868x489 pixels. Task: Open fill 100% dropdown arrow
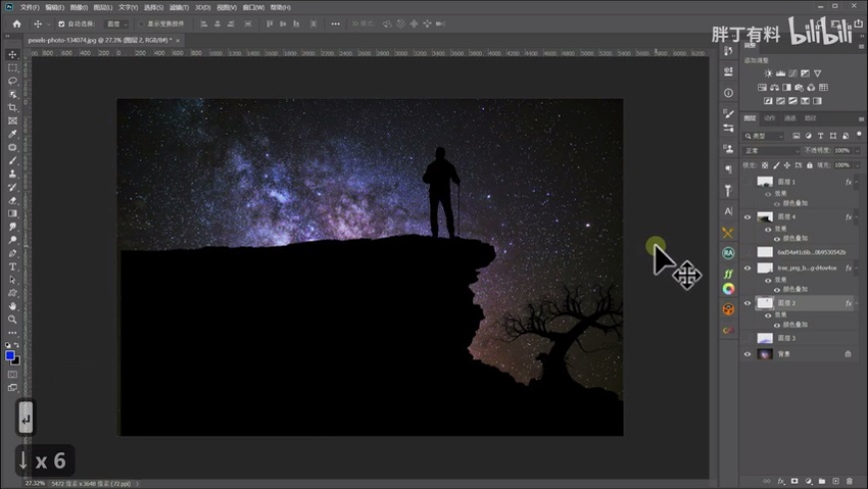tap(857, 165)
